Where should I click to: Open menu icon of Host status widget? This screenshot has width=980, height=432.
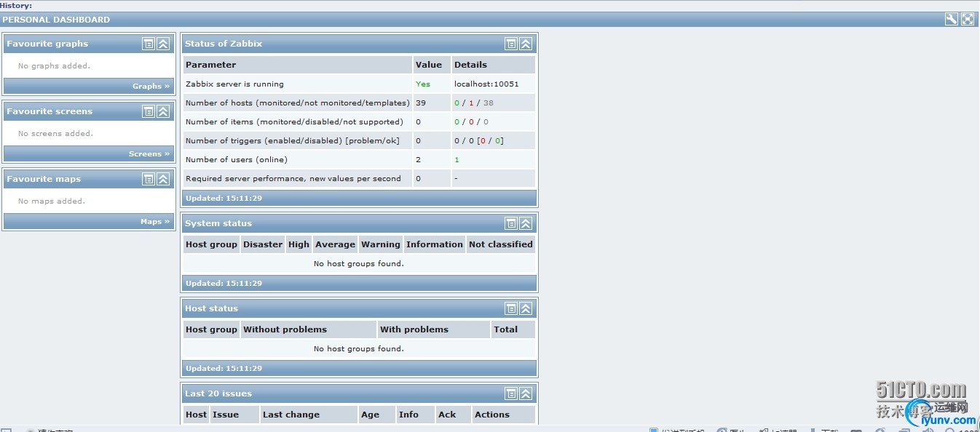(x=511, y=308)
